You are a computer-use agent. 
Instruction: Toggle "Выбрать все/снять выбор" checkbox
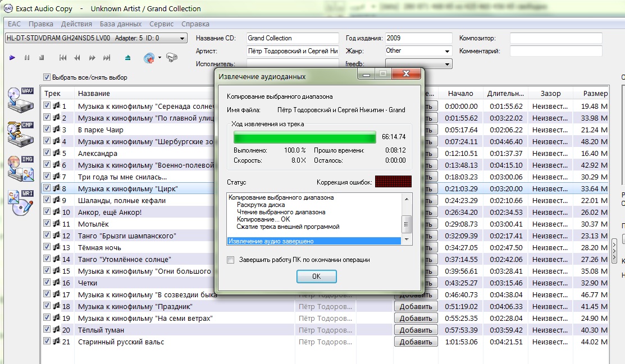point(47,77)
